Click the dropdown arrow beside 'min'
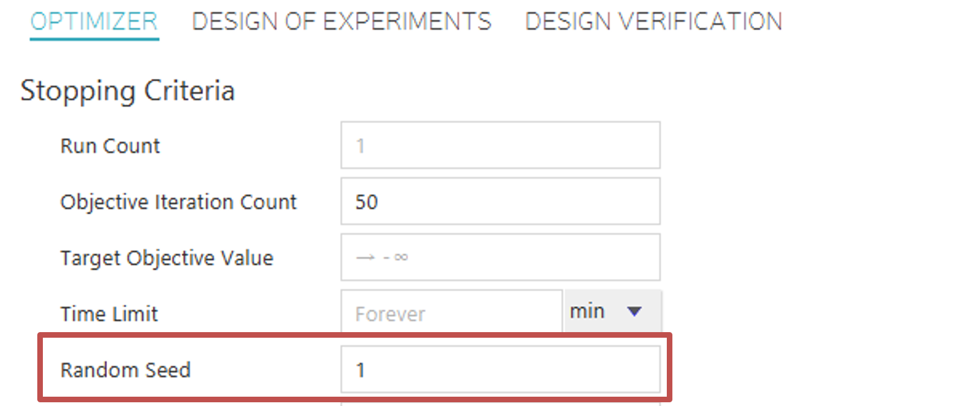980x406 pixels. [634, 311]
